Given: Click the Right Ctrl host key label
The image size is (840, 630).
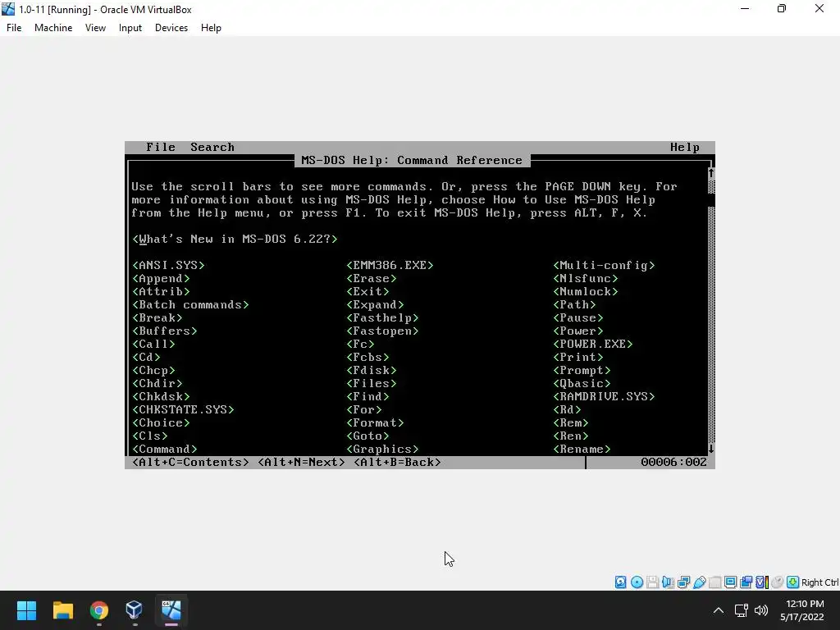Looking at the screenshot, I should (819, 582).
